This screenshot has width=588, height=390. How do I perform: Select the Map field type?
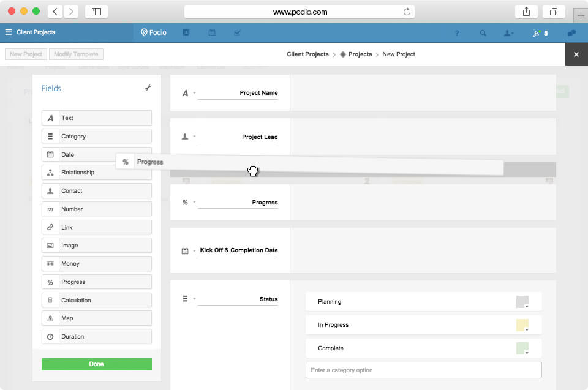(96, 318)
